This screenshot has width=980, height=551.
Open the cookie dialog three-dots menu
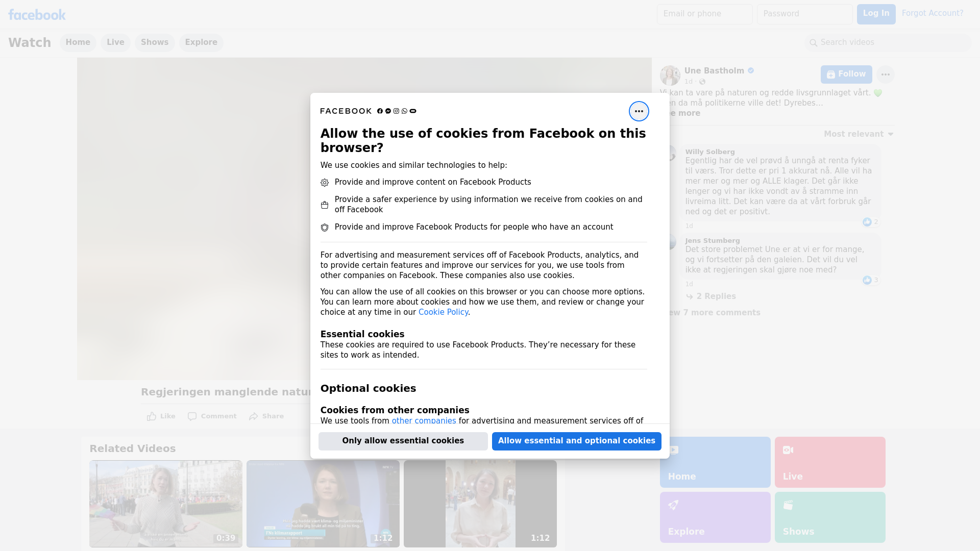pyautogui.click(x=639, y=111)
